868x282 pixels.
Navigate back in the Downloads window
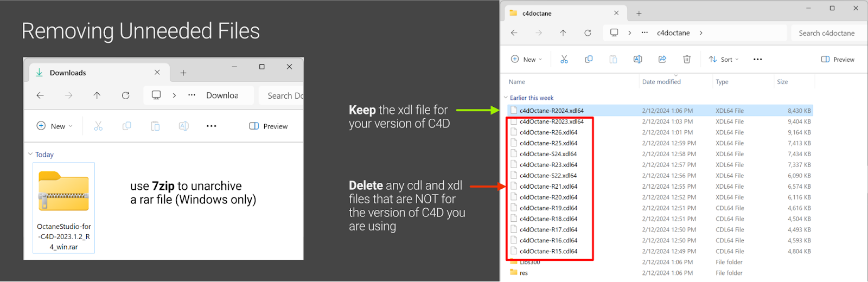[x=40, y=95]
